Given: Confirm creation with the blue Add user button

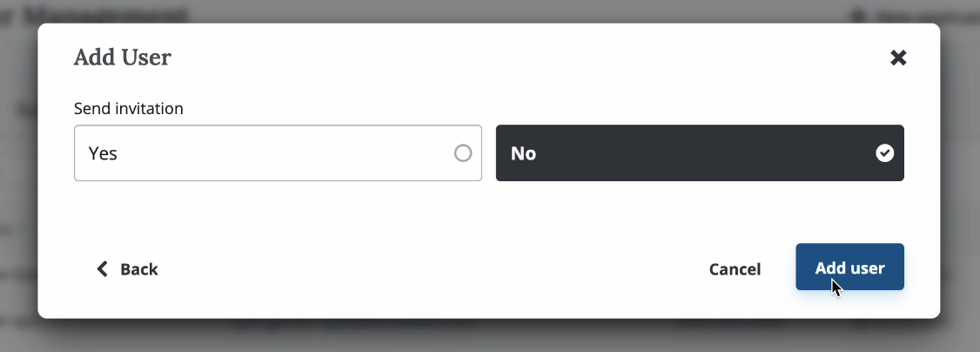Looking at the screenshot, I should 849,267.
